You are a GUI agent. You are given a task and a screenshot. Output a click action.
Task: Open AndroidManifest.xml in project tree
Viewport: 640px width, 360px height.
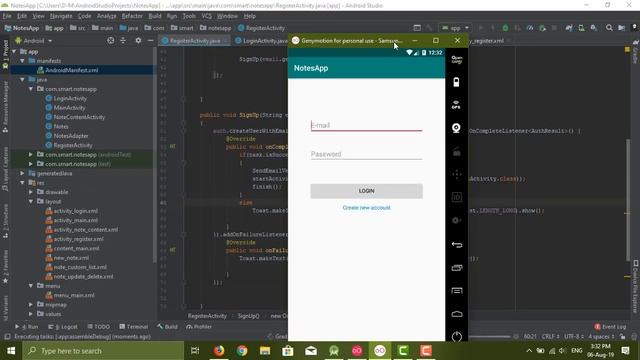[x=71, y=70]
